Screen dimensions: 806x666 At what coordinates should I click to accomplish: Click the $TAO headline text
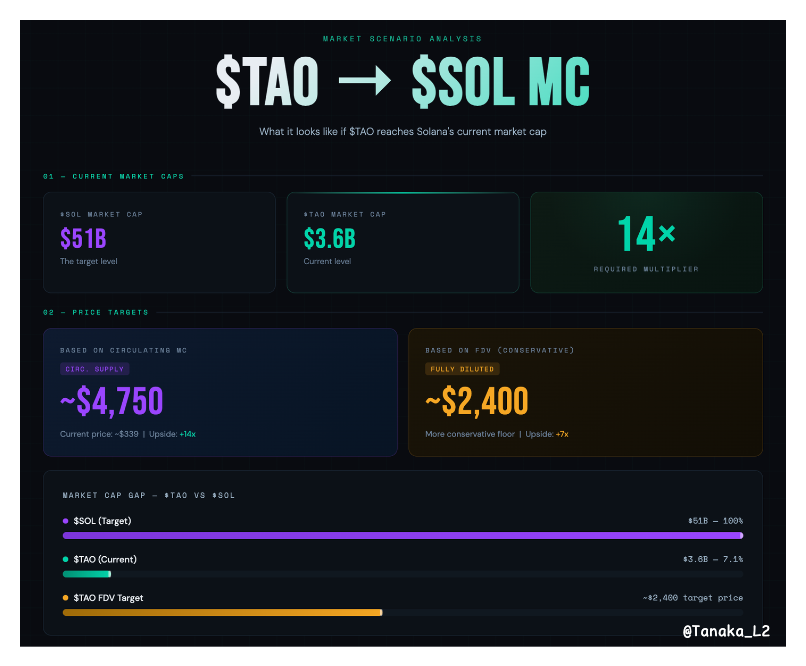267,82
